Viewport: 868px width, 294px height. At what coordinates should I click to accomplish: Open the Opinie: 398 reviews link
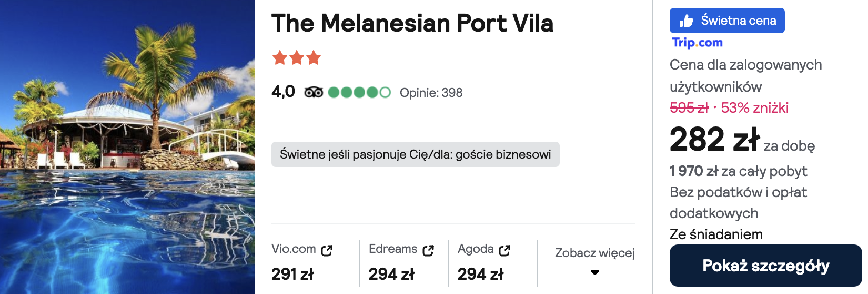(x=431, y=93)
